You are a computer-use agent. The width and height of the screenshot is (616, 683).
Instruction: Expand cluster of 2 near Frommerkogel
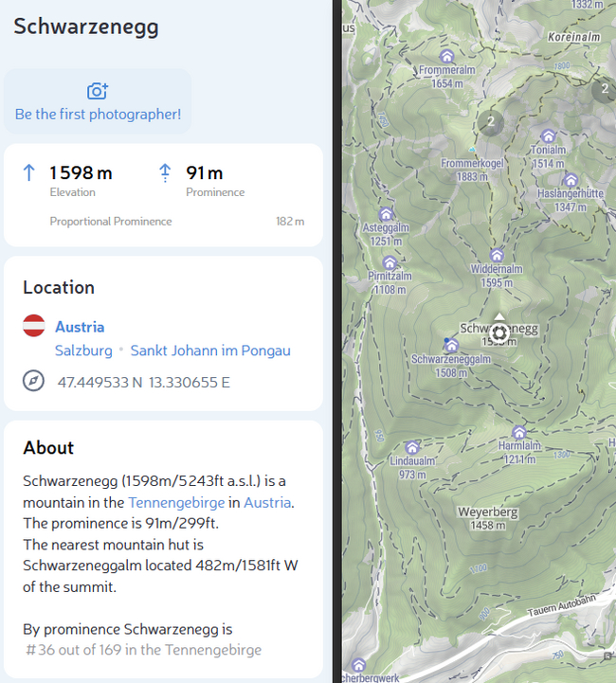(x=491, y=122)
